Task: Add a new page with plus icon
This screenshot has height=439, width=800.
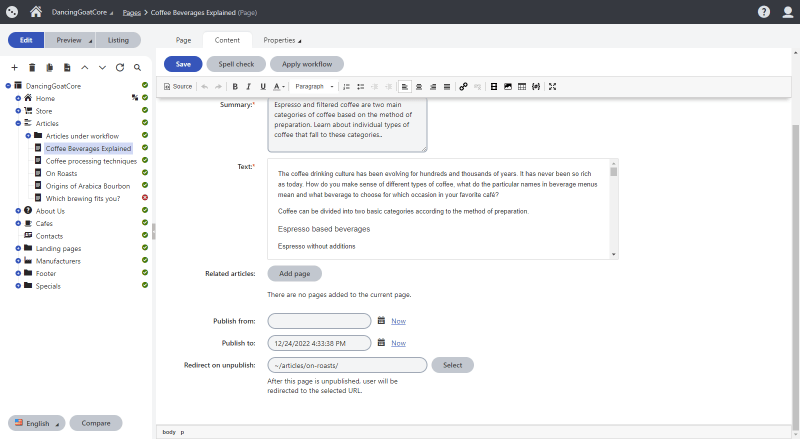Action: [14, 67]
